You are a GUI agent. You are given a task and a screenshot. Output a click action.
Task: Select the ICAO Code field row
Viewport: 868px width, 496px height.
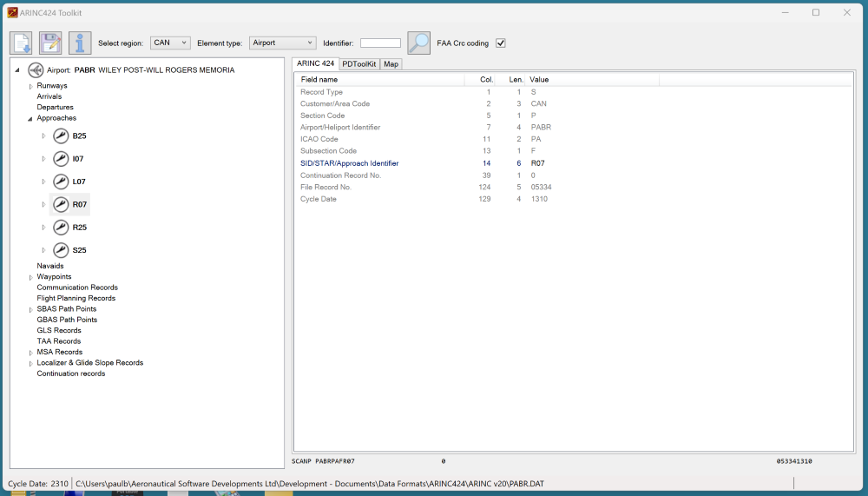tap(573, 139)
